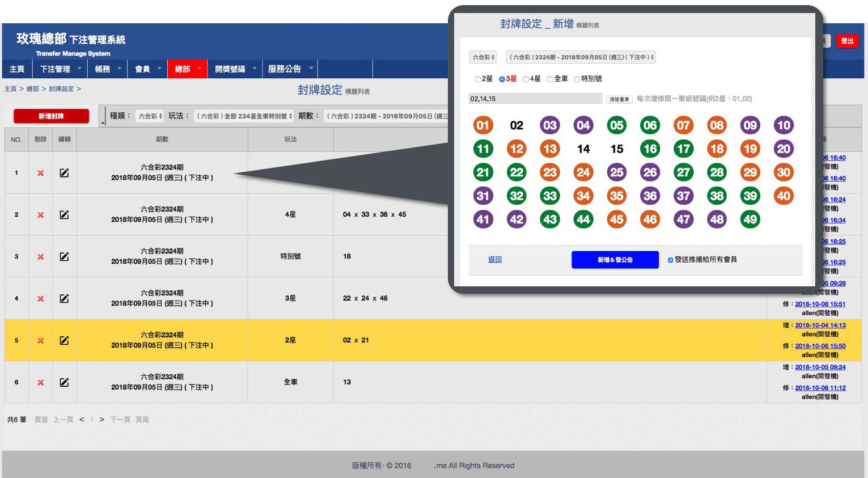Choose the purple number ball 48
The image size is (868, 478).
coord(717,219)
